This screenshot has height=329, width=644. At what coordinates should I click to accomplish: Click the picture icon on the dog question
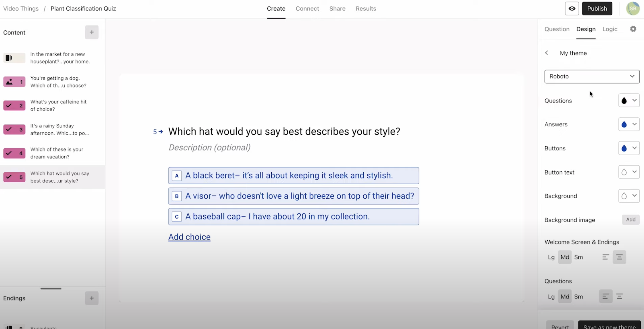[9, 82]
